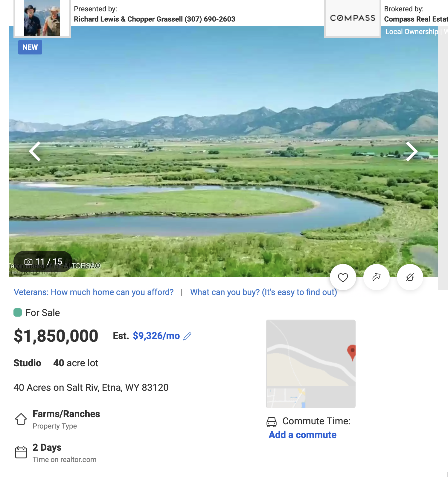Edit the estimated monthly payment pencil
The height and width of the screenshot is (477, 448).
[187, 336]
